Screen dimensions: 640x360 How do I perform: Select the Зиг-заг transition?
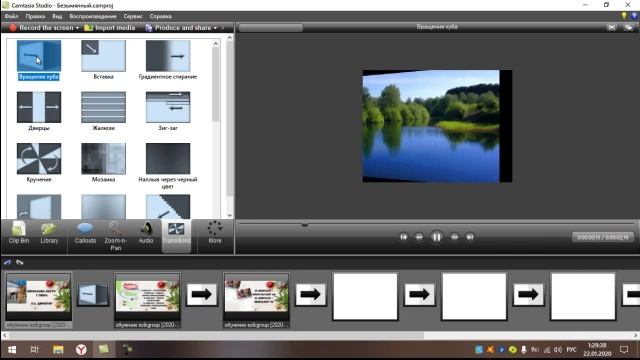coord(168,107)
